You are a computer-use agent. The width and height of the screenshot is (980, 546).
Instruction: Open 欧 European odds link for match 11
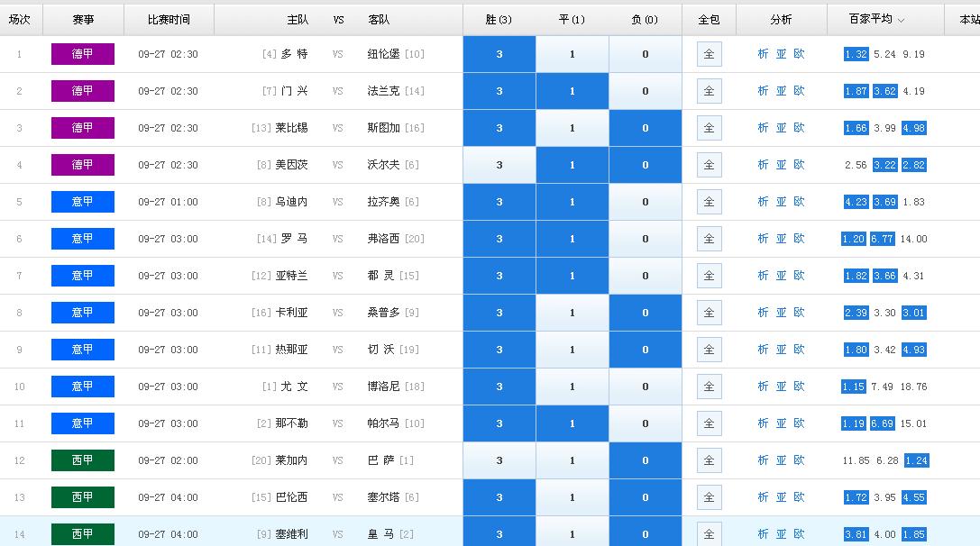[x=799, y=423]
